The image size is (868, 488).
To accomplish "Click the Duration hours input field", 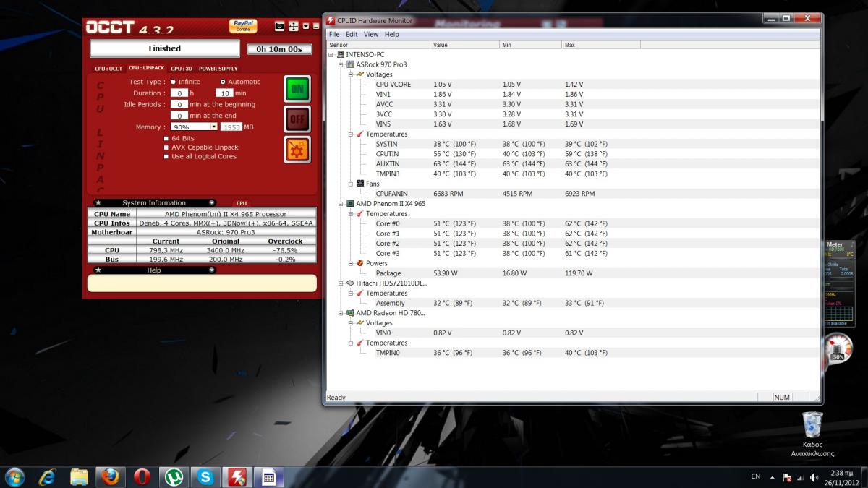I will point(179,93).
